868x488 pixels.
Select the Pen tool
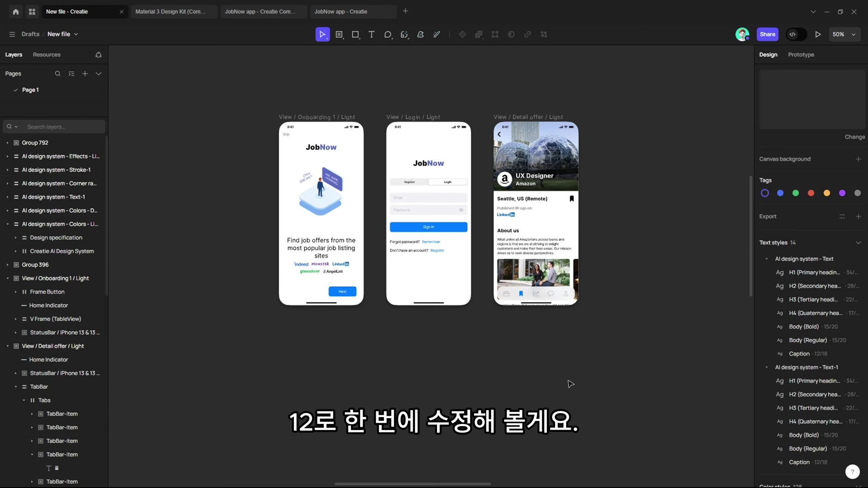420,34
